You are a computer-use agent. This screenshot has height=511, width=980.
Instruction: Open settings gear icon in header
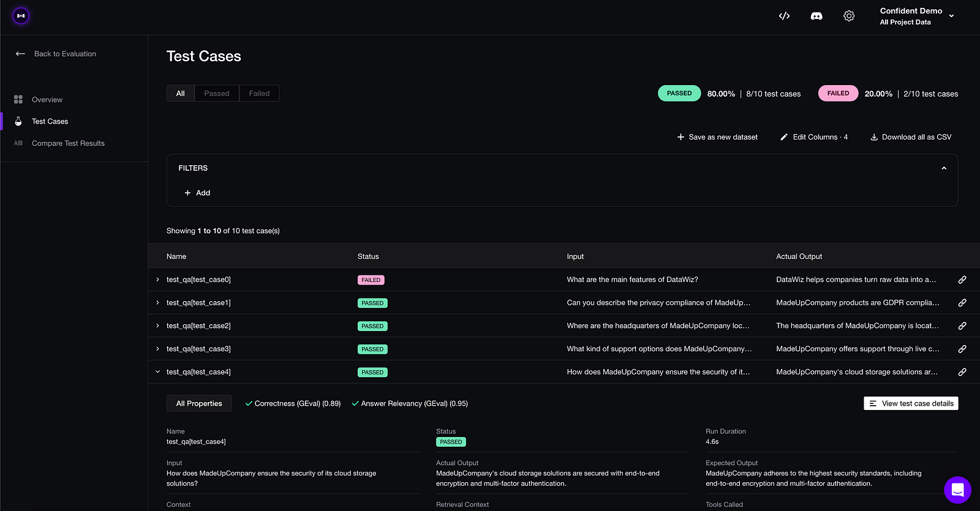849,16
